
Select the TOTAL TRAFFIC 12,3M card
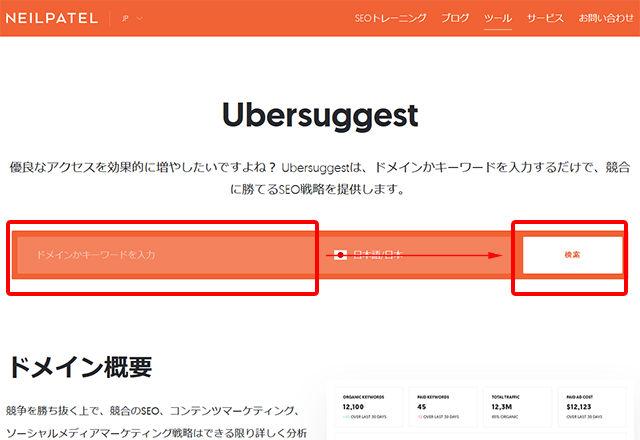point(518,407)
